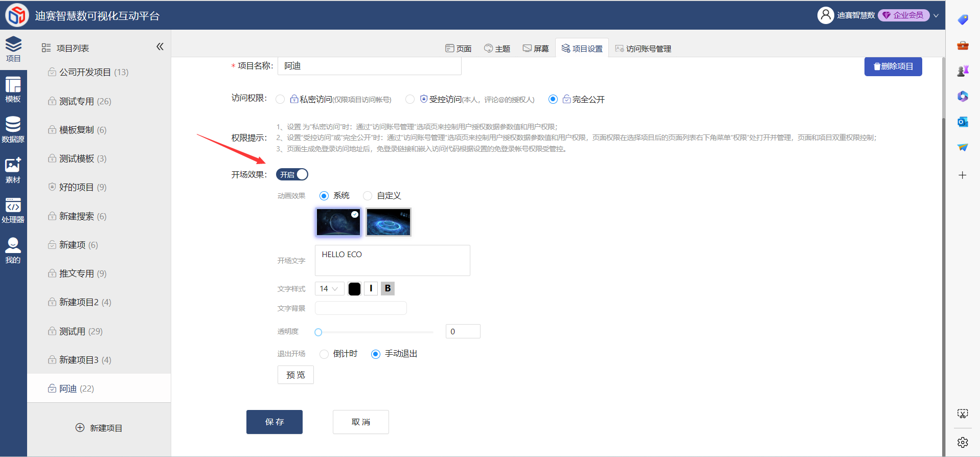Image resolution: width=980 pixels, height=457 pixels.
Task: Switch to the 项目设置 tab
Action: 582,49
